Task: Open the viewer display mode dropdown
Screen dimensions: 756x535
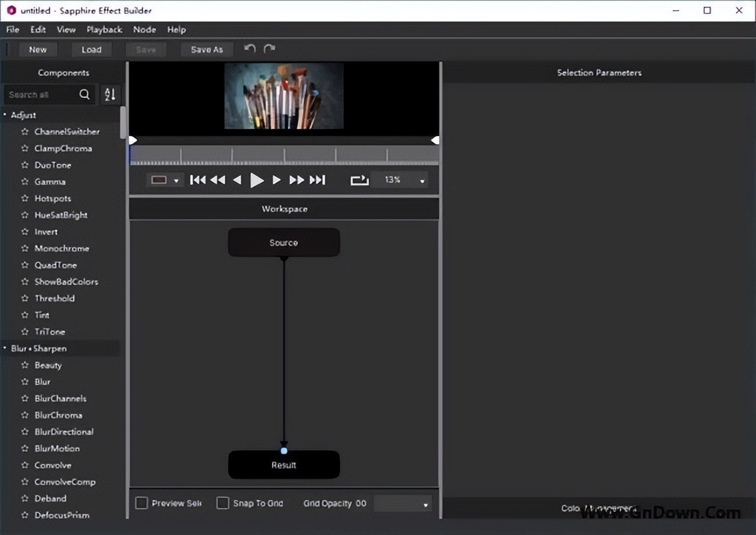Action: pyautogui.click(x=166, y=180)
